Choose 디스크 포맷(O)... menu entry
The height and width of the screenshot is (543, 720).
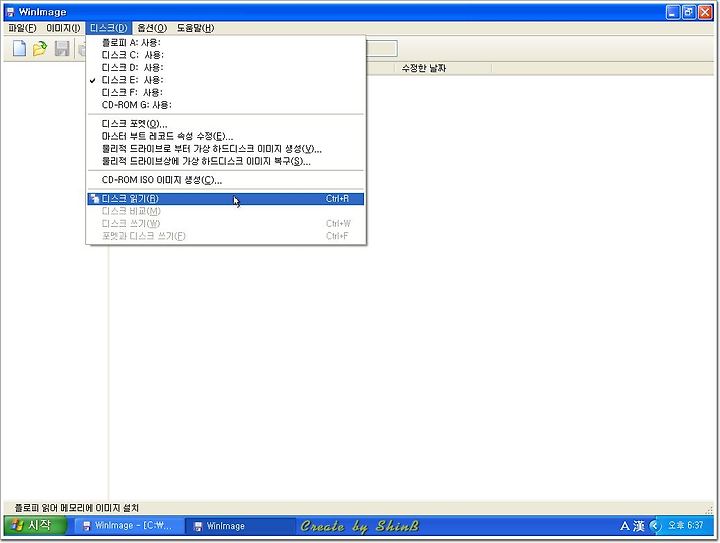pyautogui.click(x=225, y=124)
